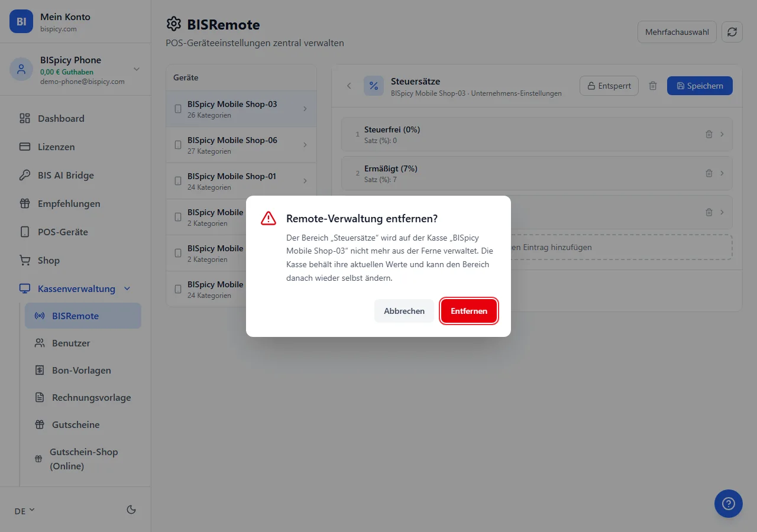Viewport: 757px width, 532px height.
Task: Delete the Ermäßigt (7%) entry via trash icon
Action: 709,173
